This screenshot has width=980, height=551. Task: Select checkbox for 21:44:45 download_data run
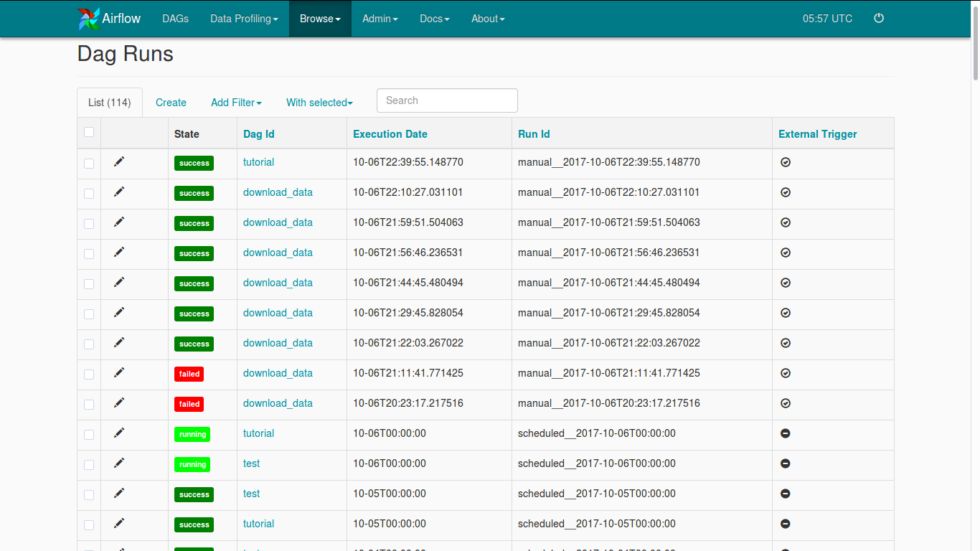[89, 284]
